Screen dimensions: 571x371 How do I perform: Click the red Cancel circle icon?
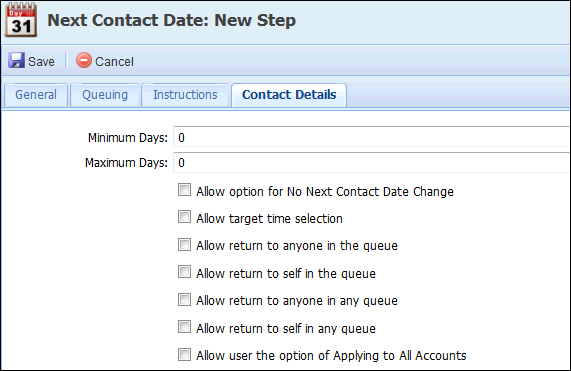(x=84, y=60)
